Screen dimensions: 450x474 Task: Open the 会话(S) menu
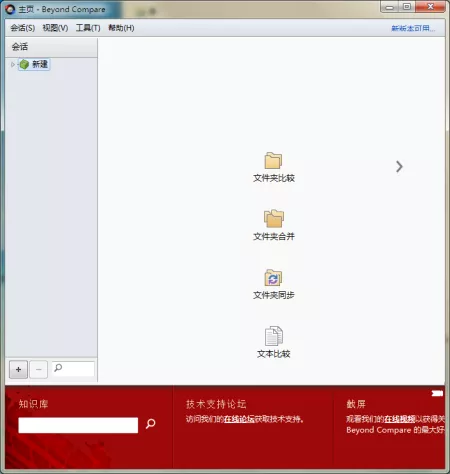(x=22, y=28)
